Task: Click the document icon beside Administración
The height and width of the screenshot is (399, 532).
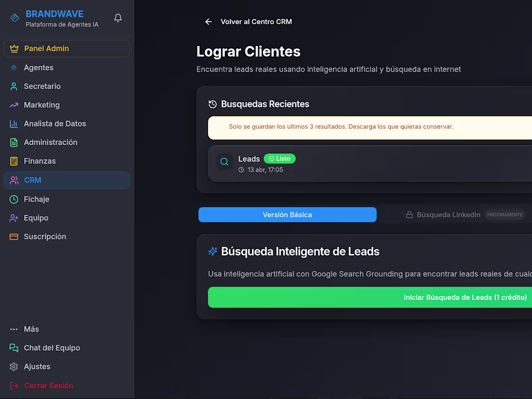Action: click(x=14, y=143)
